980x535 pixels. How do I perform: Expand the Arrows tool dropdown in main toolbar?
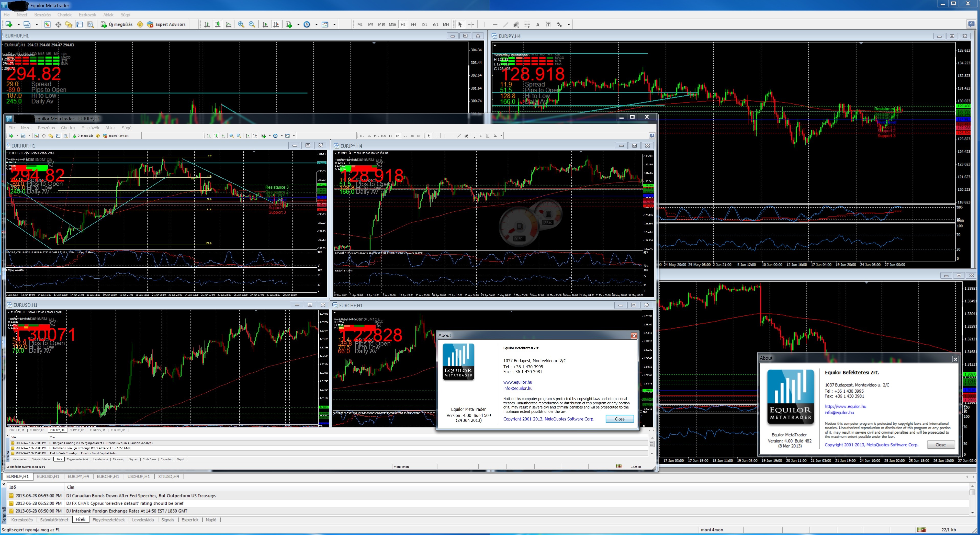[569, 25]
